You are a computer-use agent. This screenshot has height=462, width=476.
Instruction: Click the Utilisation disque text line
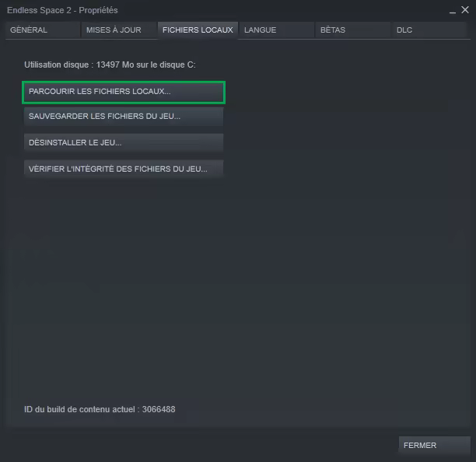[x=110, y=65]
